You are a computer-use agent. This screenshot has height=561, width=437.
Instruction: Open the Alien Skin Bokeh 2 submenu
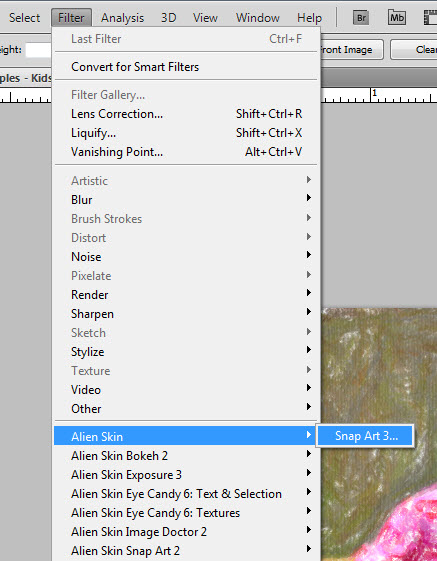(186, 456)
